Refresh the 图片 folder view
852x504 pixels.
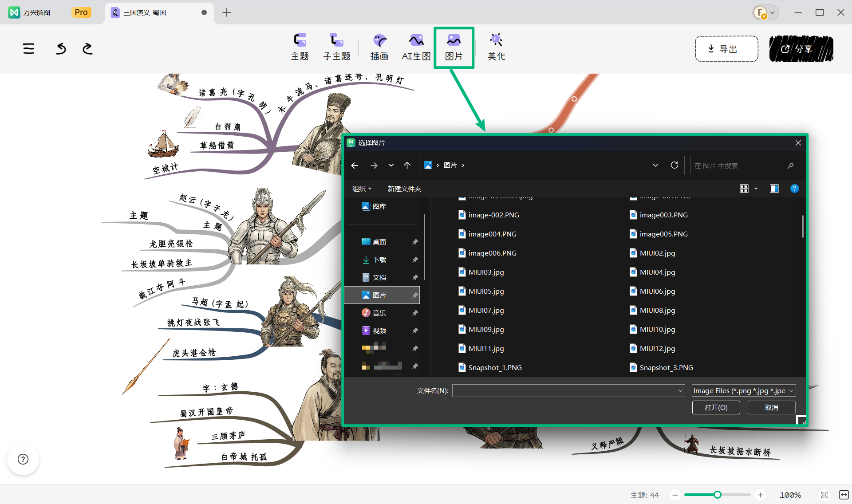[x=674, y=165]
